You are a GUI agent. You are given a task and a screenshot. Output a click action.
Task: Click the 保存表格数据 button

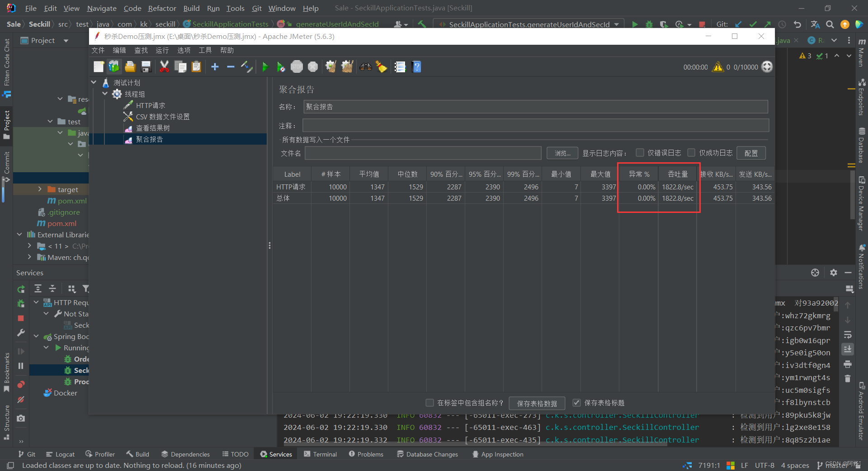[537, 403]
